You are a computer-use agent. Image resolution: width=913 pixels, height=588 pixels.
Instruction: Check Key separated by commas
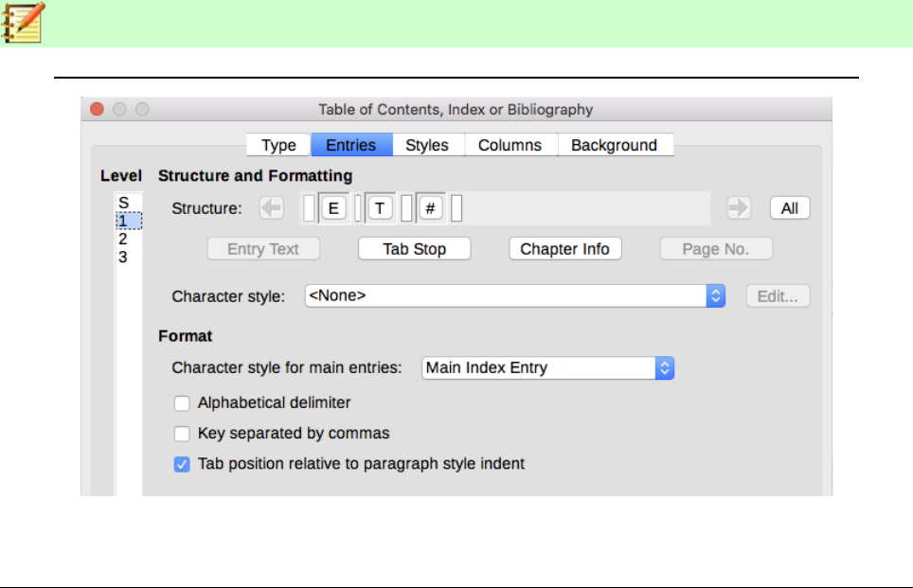click(x=182, y=434)
